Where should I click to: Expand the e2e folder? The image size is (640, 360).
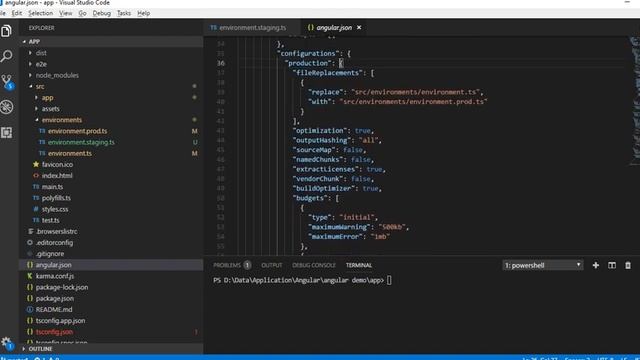(x=30, y=64)
